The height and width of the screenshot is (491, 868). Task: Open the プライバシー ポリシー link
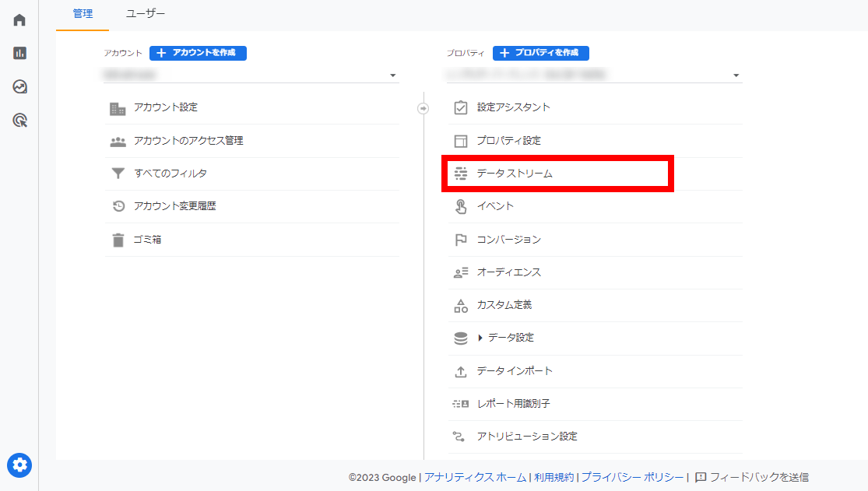coord(632,477)
